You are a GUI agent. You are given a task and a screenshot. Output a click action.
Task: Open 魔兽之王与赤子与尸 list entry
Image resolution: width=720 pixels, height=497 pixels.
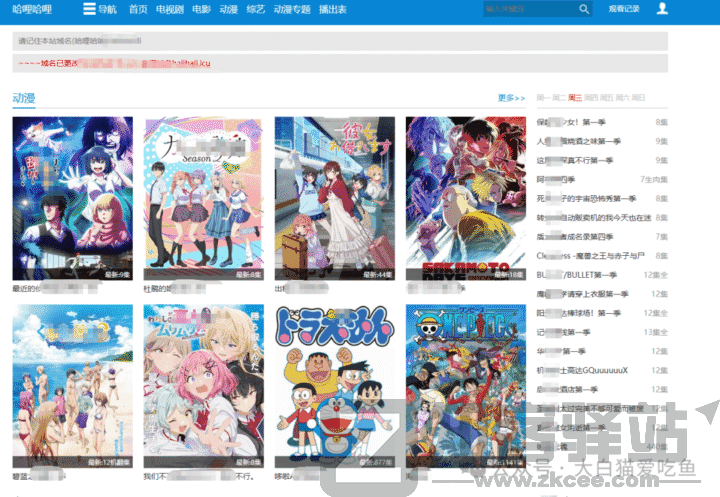(x=593, y=256)
